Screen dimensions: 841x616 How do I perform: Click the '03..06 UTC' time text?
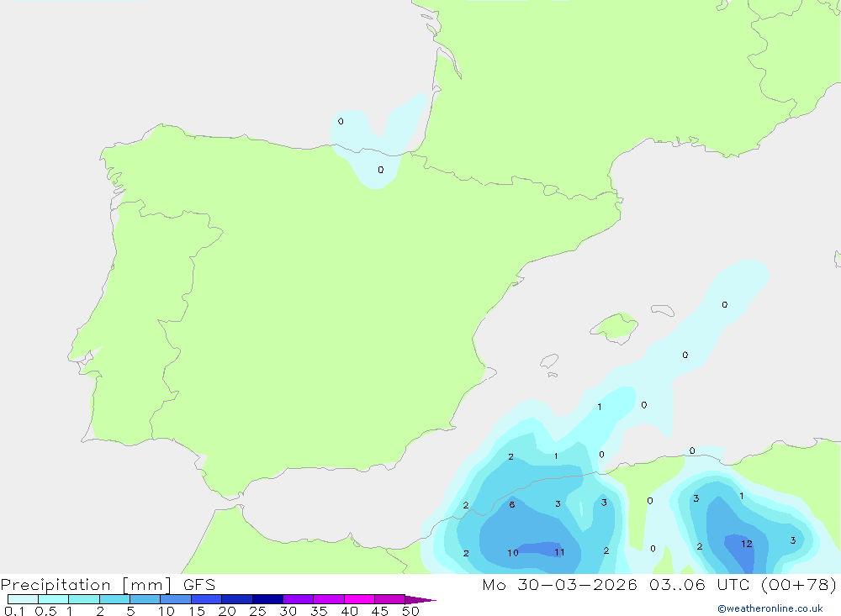700,584
